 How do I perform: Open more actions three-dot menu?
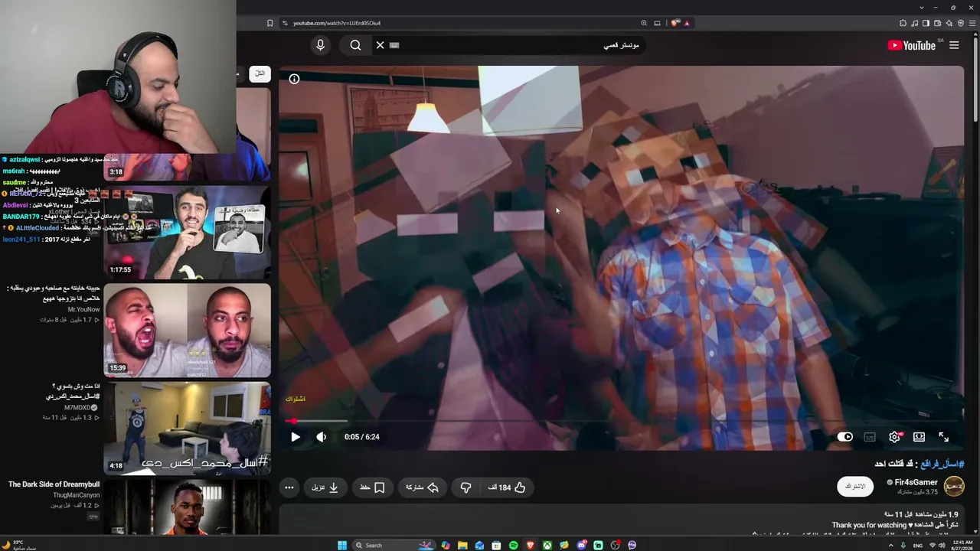[289, 487]
